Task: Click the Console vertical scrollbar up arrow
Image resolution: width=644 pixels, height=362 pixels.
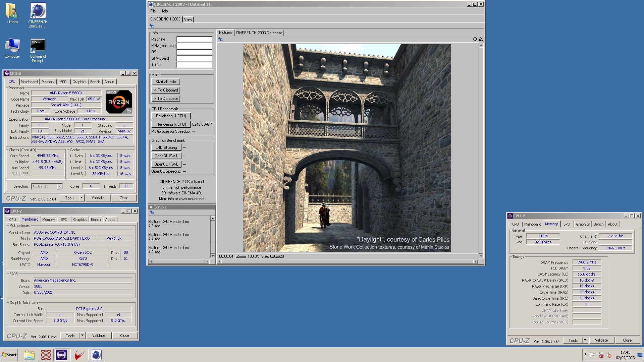Action: [213, 219]
